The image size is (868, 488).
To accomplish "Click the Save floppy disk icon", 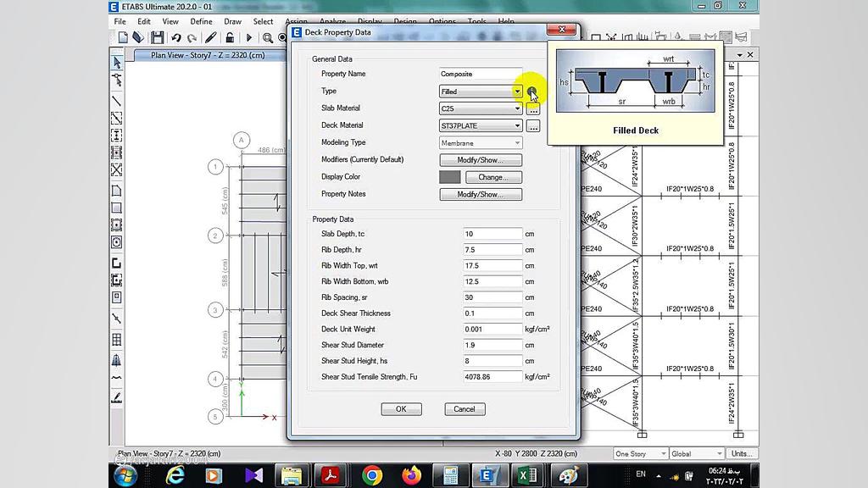I will pos(157,37).
